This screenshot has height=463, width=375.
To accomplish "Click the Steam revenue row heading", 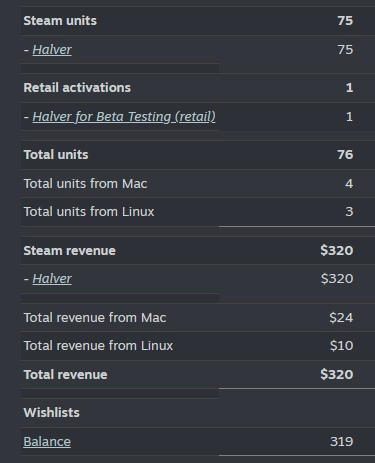I will (x=69, y=251).
